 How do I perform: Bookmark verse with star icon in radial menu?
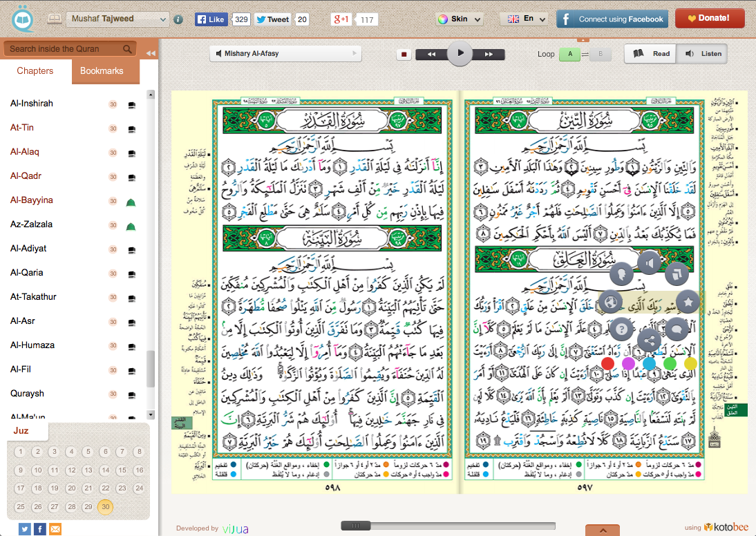tap(688, 303)
